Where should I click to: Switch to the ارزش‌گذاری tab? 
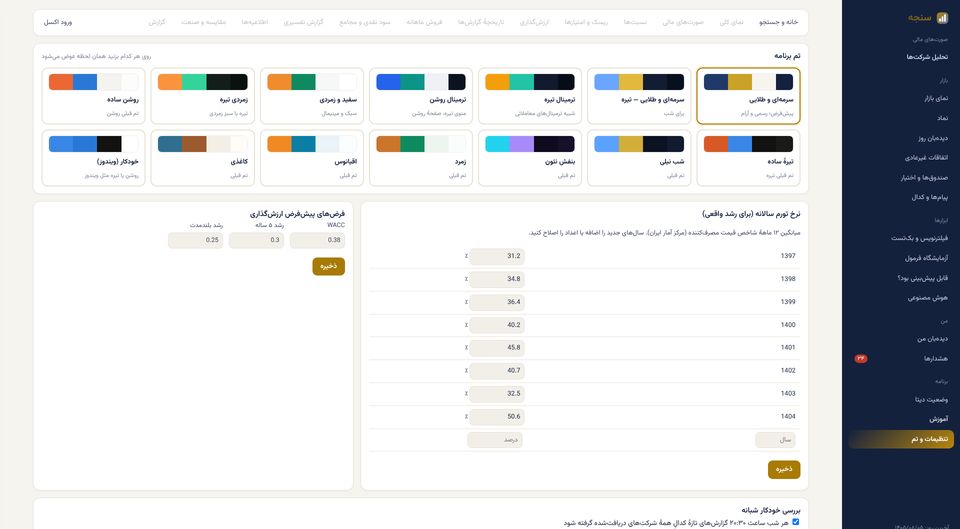[534, 22]
